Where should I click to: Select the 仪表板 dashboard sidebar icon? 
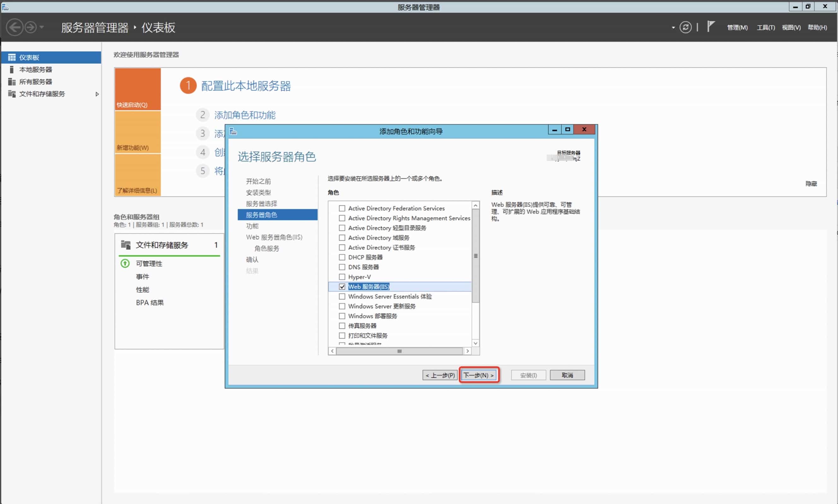coord(12,57)
